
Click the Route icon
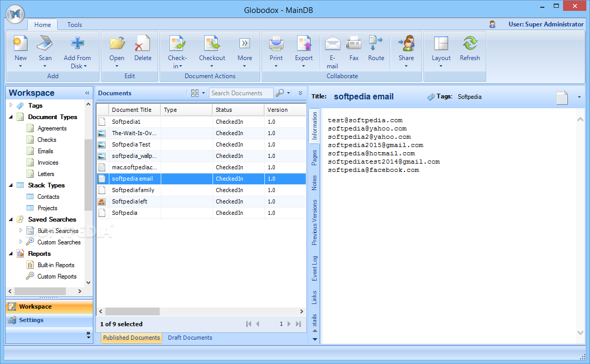pyautogui.click(x=375, y=43)
